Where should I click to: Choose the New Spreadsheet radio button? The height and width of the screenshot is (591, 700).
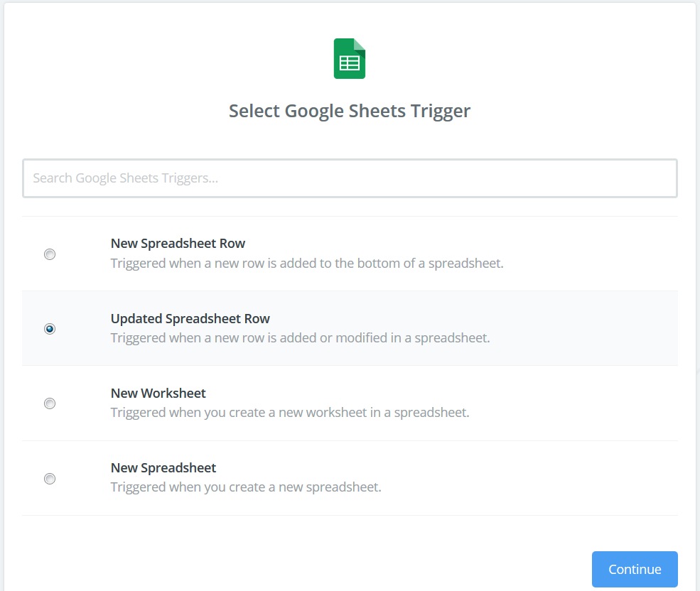click(50, 479)
